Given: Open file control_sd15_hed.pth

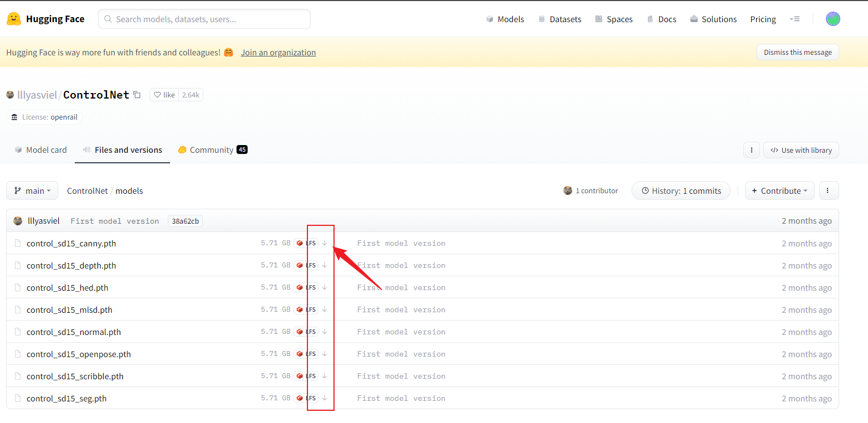Looking at the screenshot, I should coord(68,288).
